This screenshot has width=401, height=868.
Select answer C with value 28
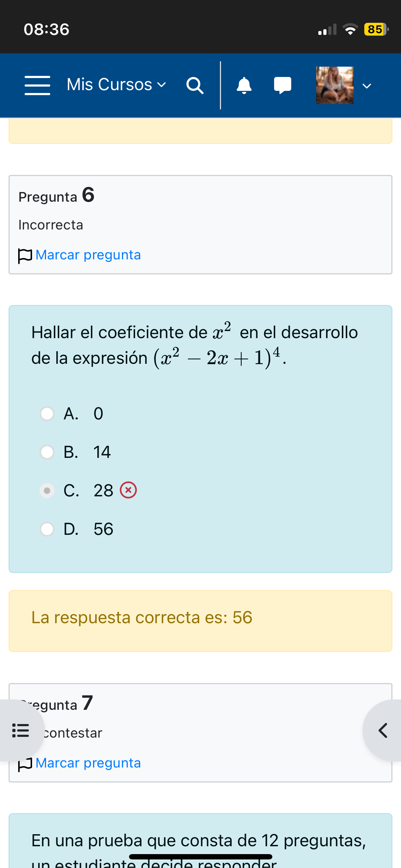tap(47, 491)
